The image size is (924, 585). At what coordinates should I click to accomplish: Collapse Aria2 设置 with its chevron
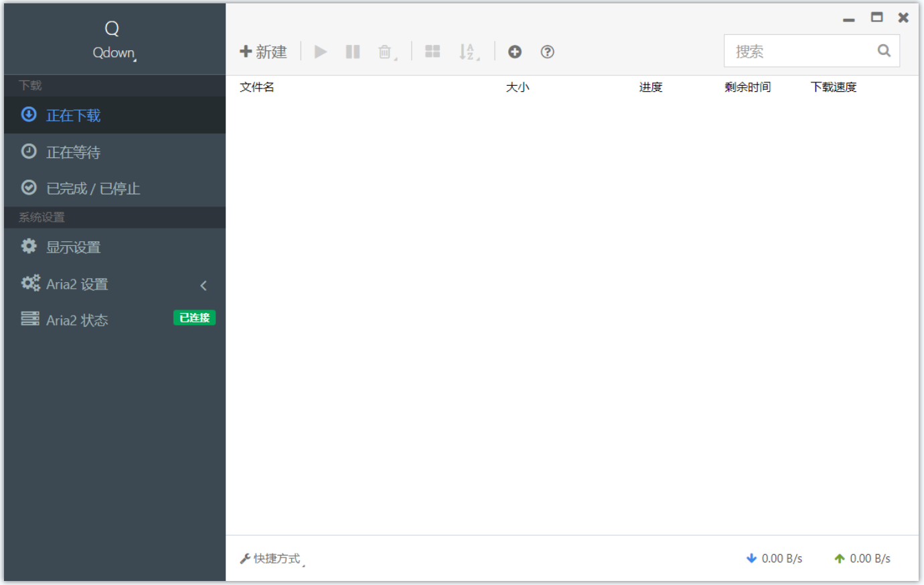click(x=204, y=285)
